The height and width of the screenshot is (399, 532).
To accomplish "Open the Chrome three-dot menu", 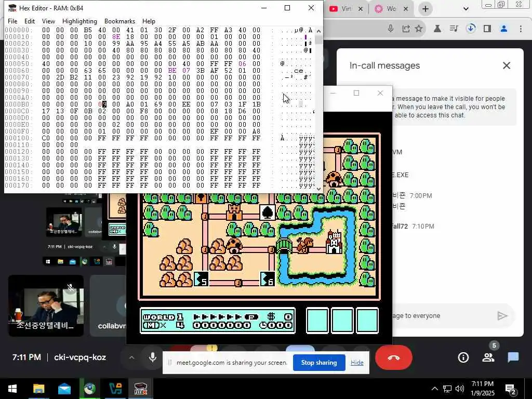I will pyautogui.click(x=521, y=29).
